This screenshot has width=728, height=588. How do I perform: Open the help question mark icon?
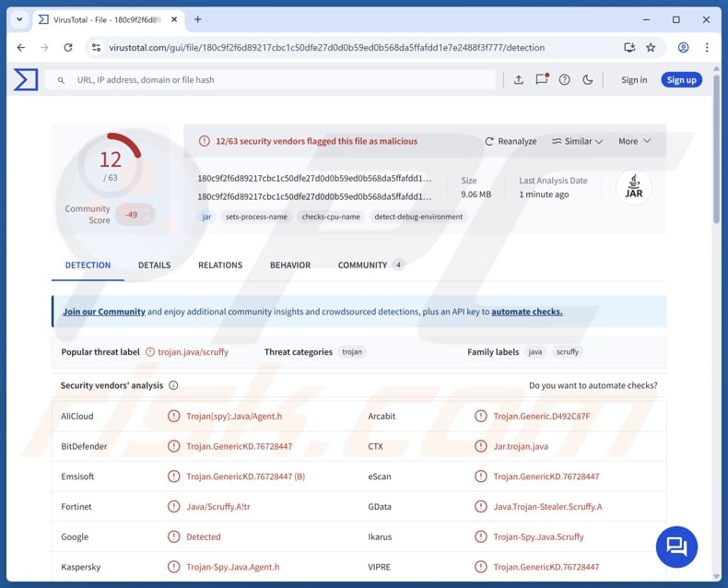pos(565,80)
